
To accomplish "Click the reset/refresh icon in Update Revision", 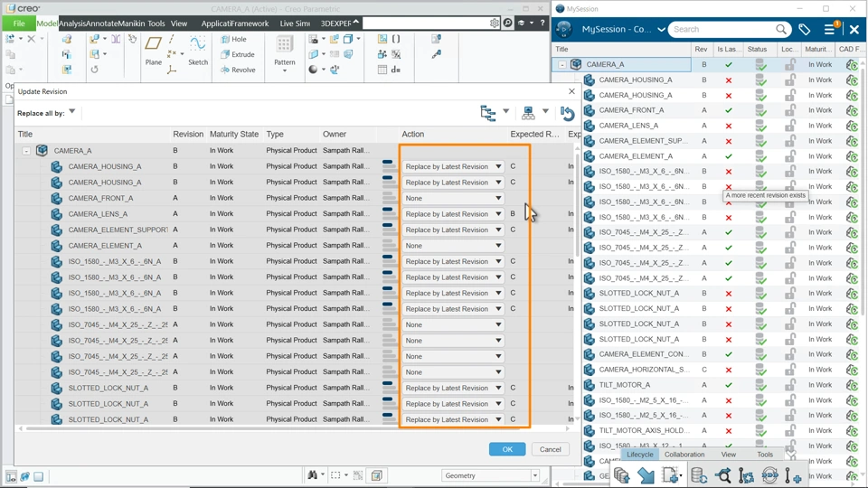I will tap(568, 114).
